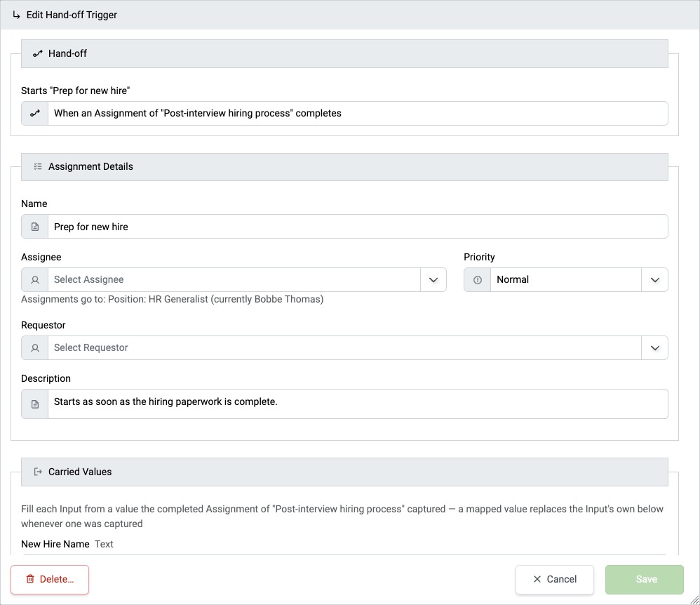Image resolution: width=700 pixels, height=605 pixels.
Task: Click the X icon on the Cancel button
Action: click(x=537, y=579)
